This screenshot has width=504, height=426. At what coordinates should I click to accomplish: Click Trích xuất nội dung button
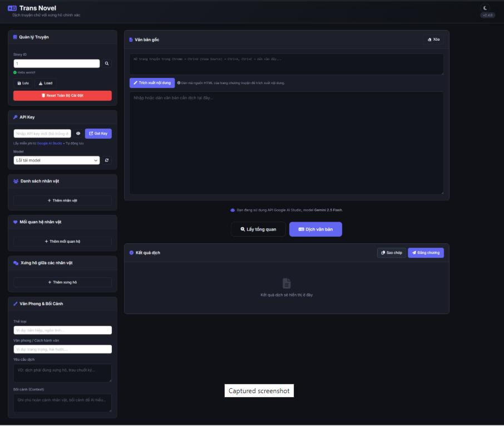point(152,82)
